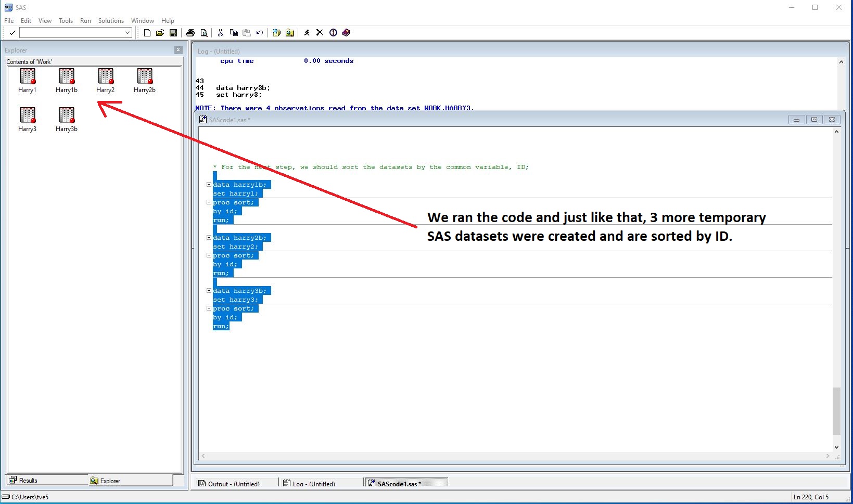Collapse the data harry3b code block

click(209, 291)
